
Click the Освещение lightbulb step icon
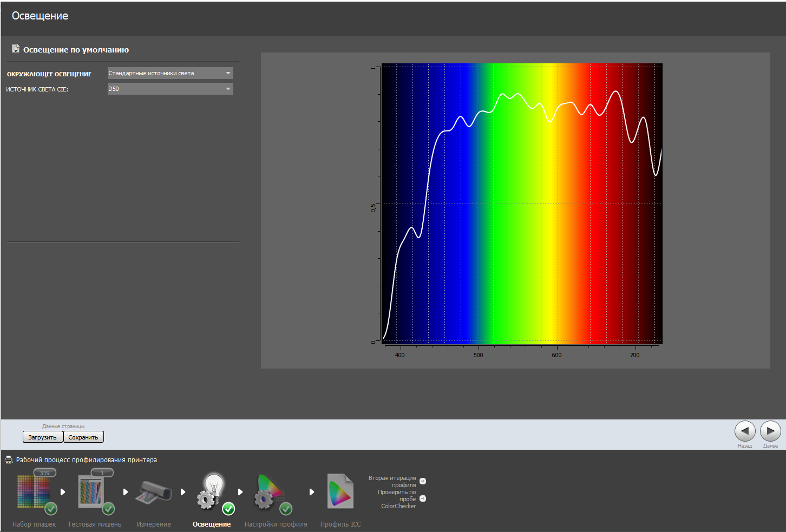(x=212, y=491)
